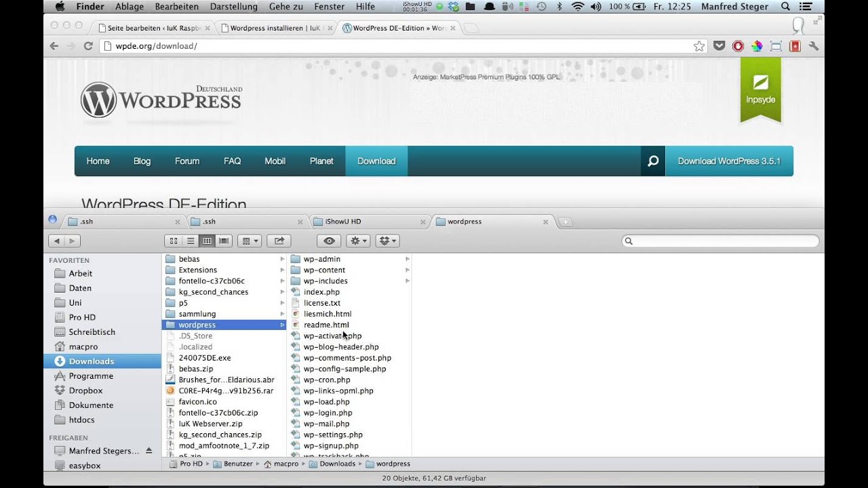Viewport: 868px width, 488px height.
Task: Select the liesmich.html file
Action: coord(328,314)
